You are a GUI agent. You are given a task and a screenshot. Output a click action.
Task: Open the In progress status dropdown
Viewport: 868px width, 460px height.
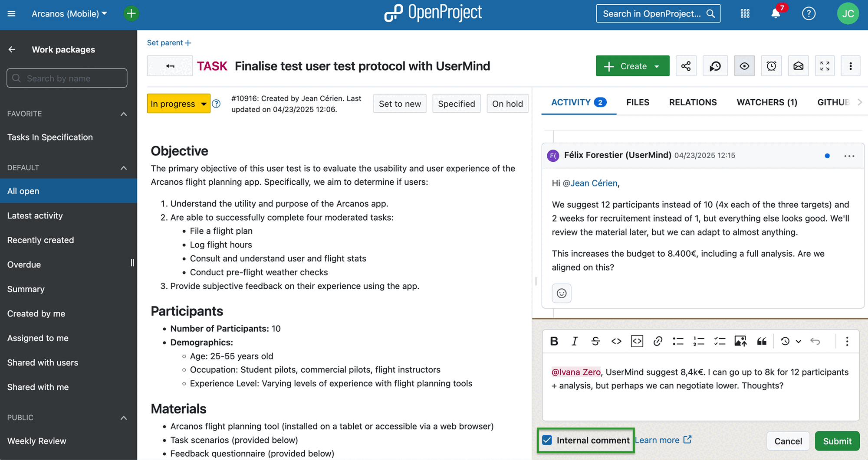coord(178,104)
